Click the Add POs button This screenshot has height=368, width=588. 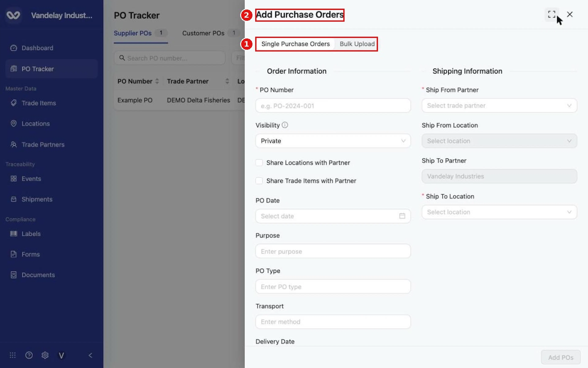pos(561,357)
